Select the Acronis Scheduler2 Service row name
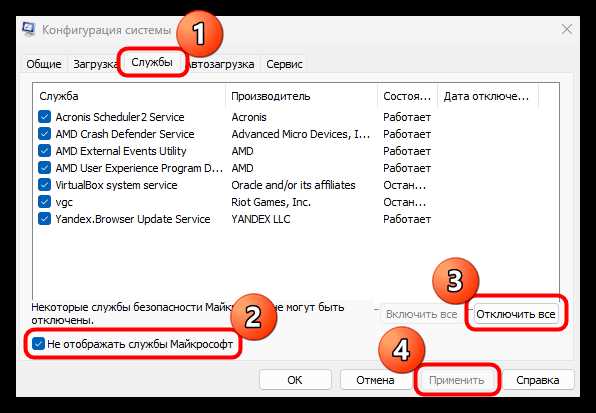Image resolution: width=596 pixels, height=413 pixels. click(x=120, y=117)
